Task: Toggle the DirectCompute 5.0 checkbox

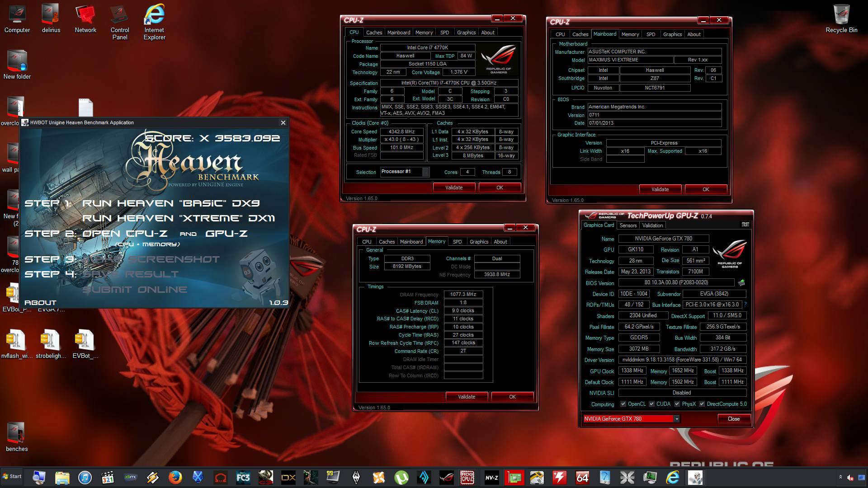Action: [702, 404]
